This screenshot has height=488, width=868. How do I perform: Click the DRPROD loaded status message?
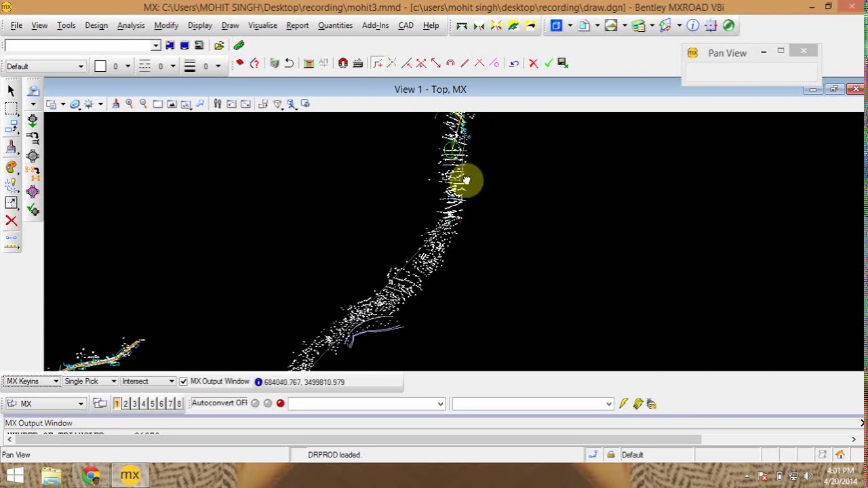coord(334,455)
